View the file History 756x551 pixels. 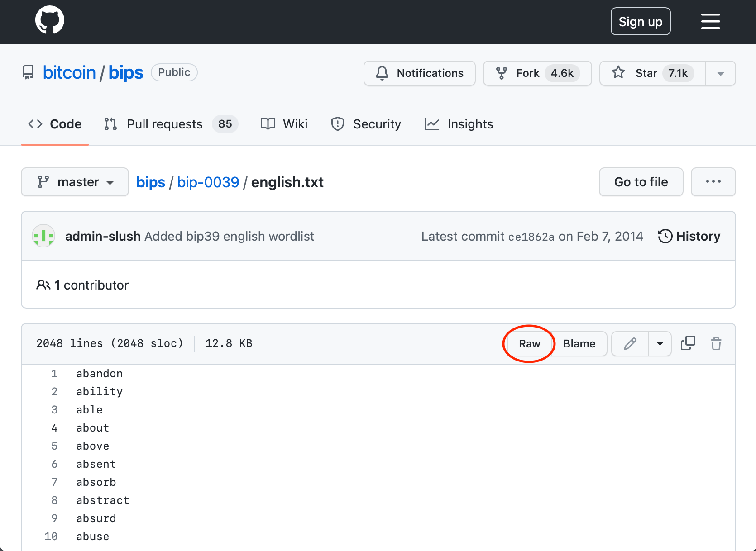pyautogui.click(x=689, y=236)
